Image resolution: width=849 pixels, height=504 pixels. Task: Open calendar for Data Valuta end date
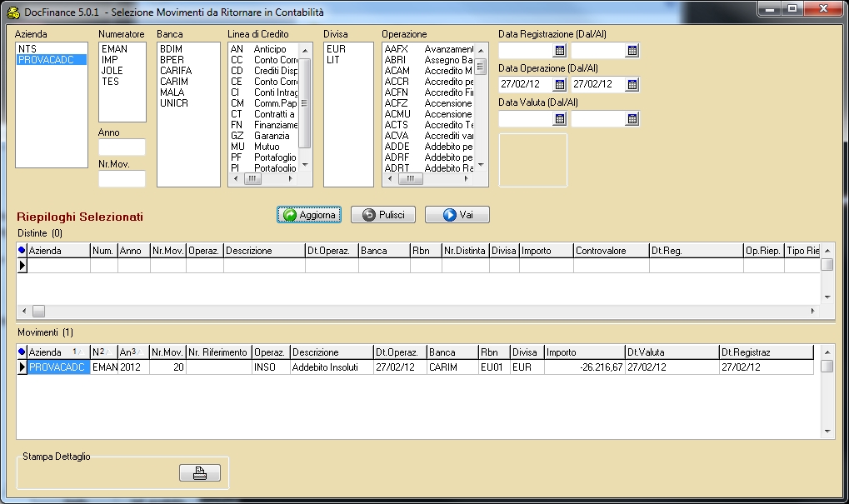click(x=632, y=119)
